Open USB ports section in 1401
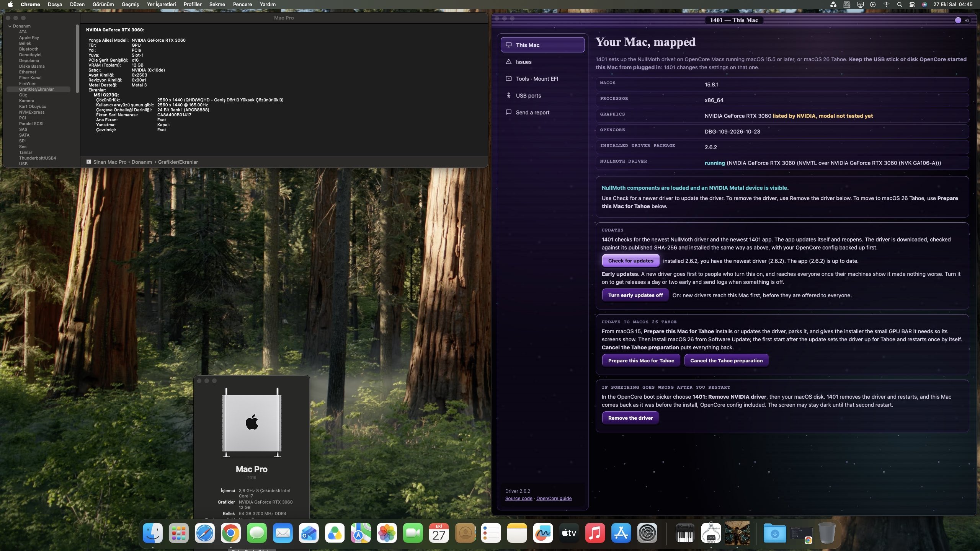The height and width of the screenshot is (551, 980). (x=542, y=96)
